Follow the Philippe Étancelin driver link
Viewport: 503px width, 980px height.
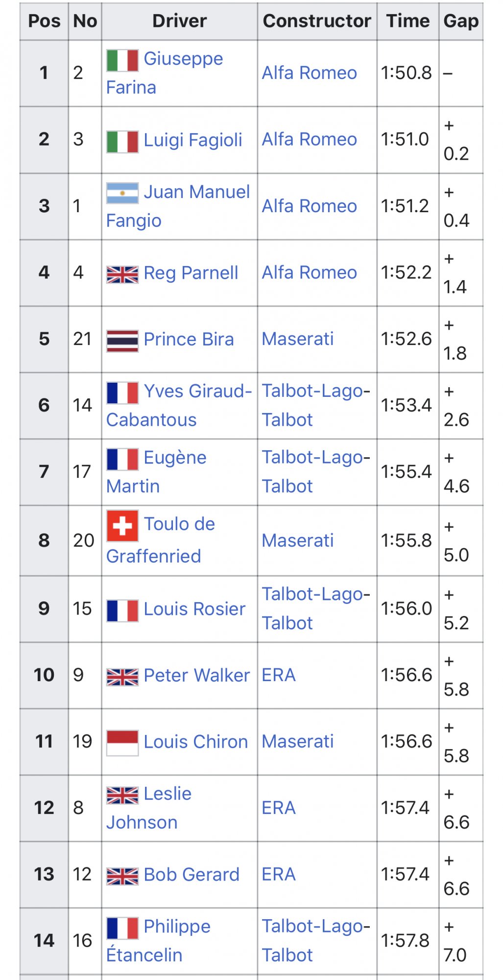[x=159, y=941]
